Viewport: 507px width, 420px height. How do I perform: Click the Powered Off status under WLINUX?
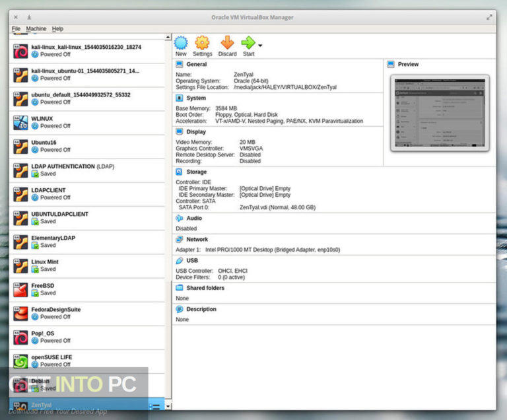pos(55,126)
